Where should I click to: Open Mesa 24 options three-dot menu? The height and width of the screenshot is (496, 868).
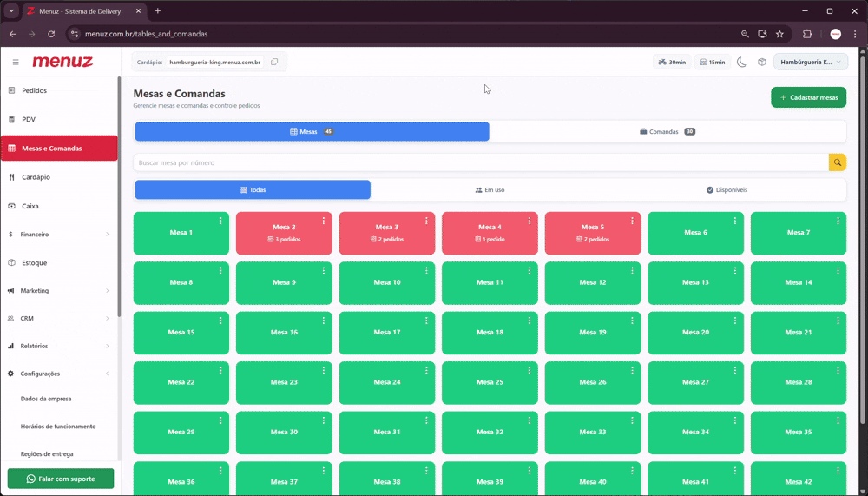tap(426, 370)
